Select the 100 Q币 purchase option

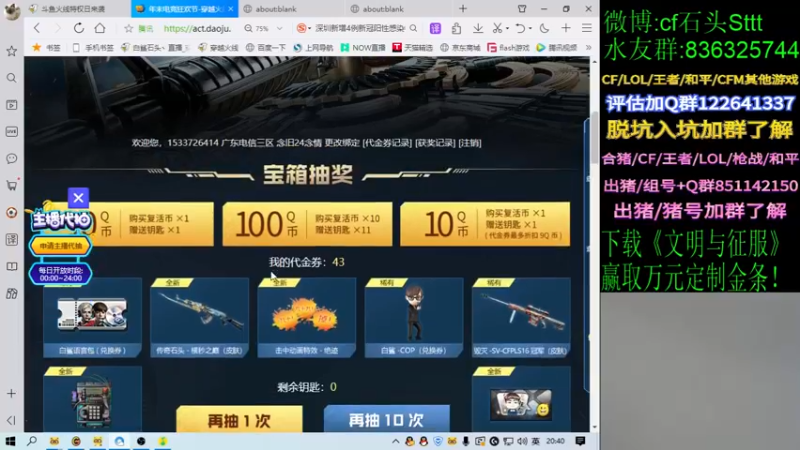(307, 224)
